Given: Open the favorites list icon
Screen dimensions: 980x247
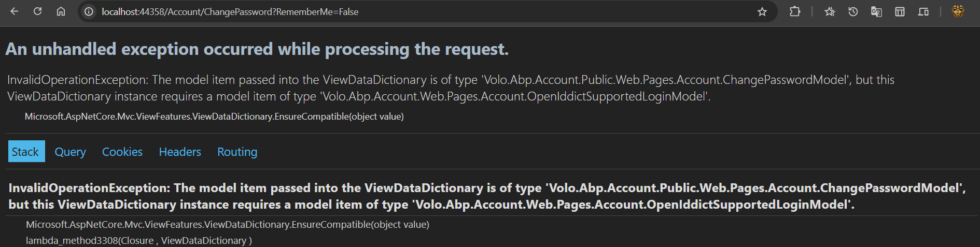Looking at the screenshot, I should [x=830, y=11].
